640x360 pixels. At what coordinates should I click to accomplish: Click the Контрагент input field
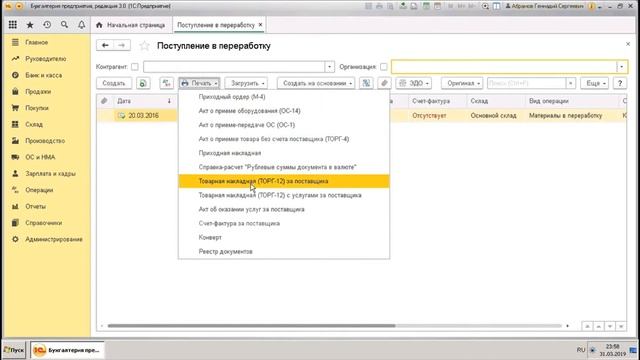(x=234, y=67)
